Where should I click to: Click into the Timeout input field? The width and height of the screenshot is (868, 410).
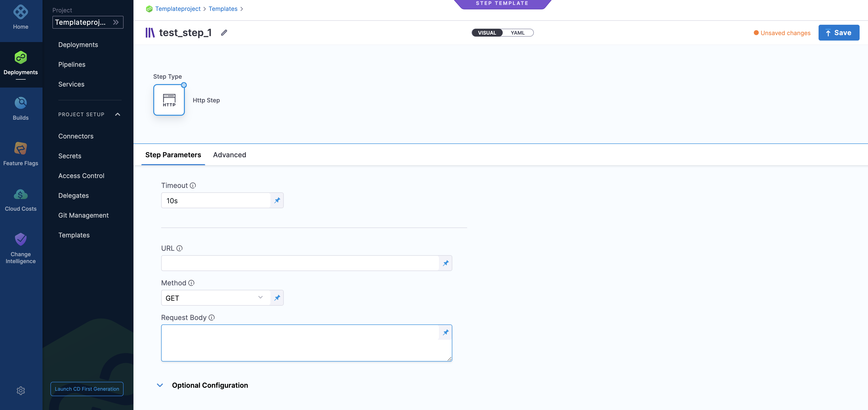pyautogui.click(x=216, y=200)
